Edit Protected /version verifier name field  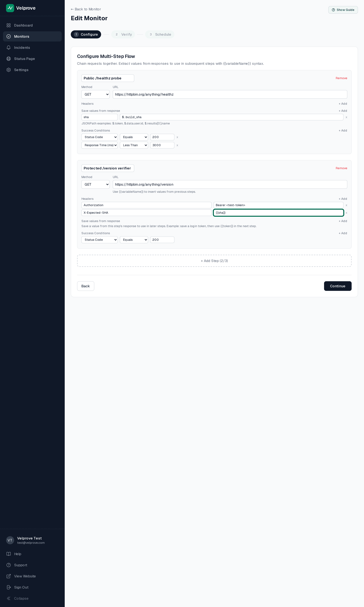(x=108, y=168)
